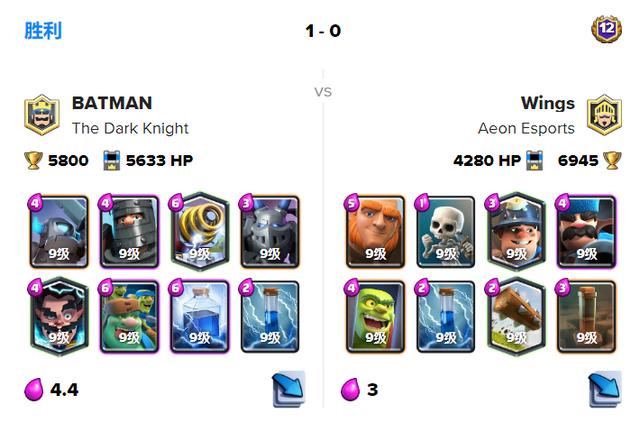
Task: Click BATMAN's king clan badge
Action: (42, 115)
